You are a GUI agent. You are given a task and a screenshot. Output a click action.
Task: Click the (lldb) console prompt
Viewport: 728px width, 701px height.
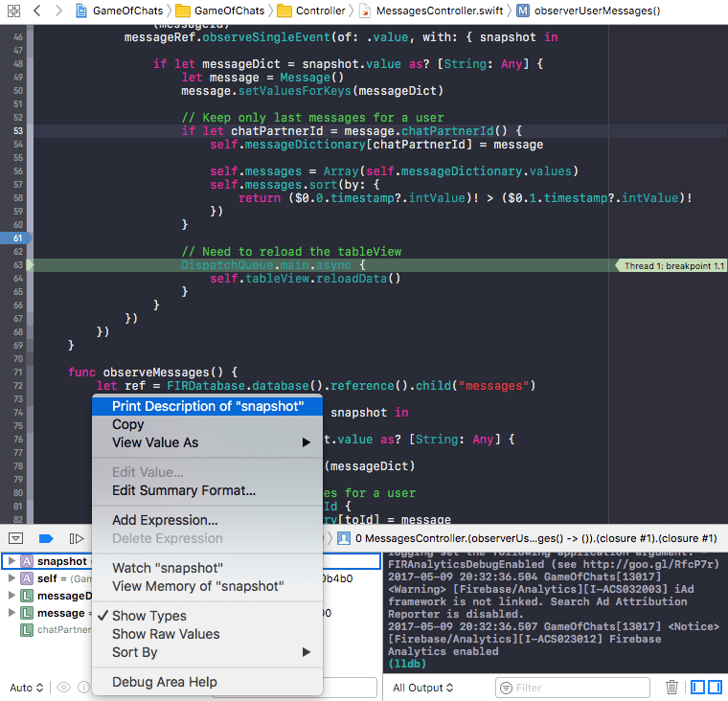(407, 664)
